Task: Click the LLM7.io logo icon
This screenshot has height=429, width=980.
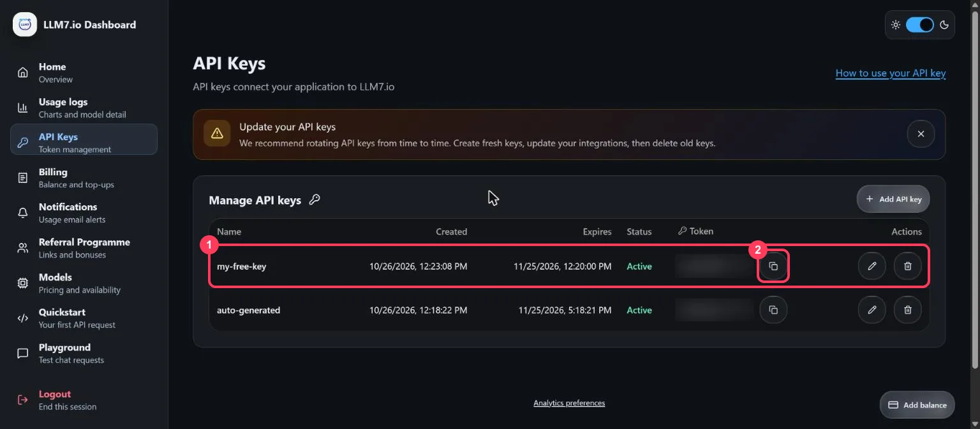Action: [x=25, y=25]
